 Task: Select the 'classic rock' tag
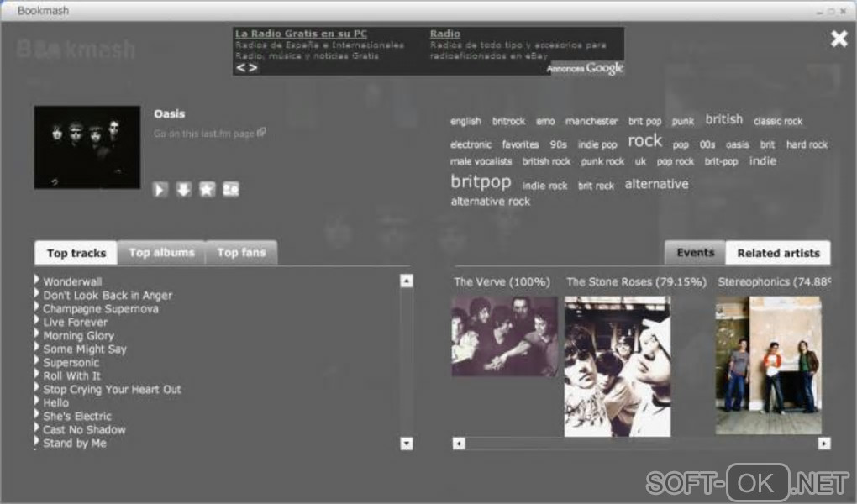(x=778, y=121)
